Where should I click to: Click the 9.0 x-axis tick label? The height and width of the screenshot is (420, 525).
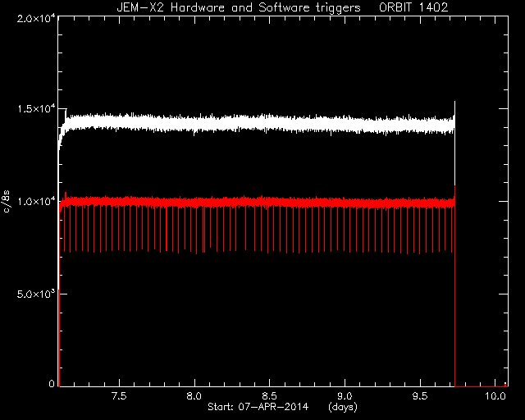point(345,396)
